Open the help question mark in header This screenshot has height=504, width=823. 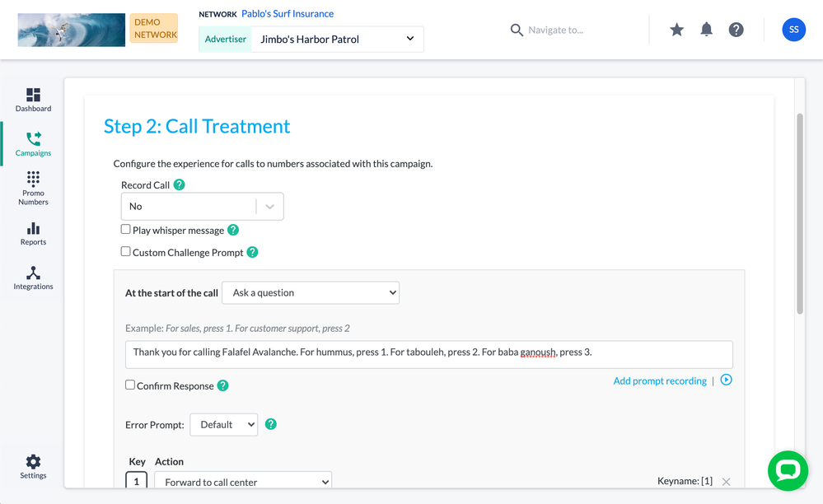[736, 30]
